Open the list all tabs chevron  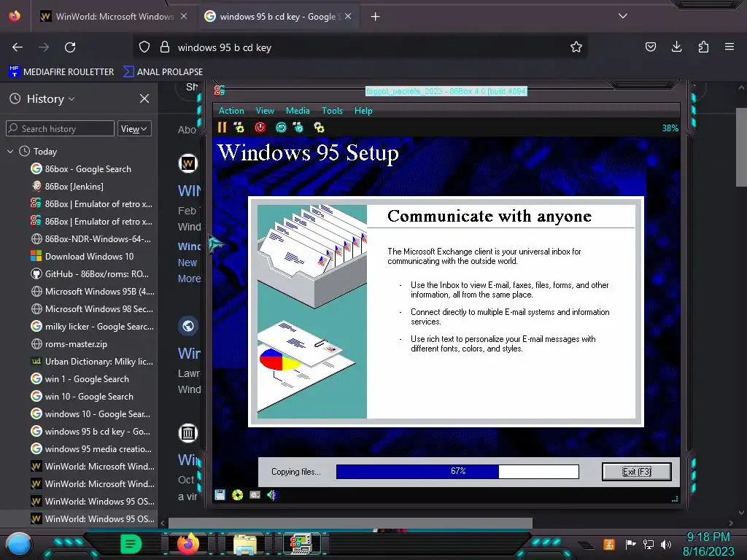tap(623, 16)
